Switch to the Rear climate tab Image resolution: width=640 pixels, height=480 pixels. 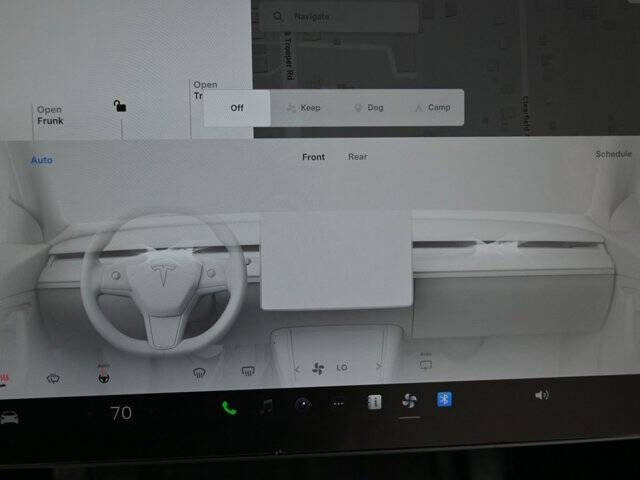click(x=358, y=157)
